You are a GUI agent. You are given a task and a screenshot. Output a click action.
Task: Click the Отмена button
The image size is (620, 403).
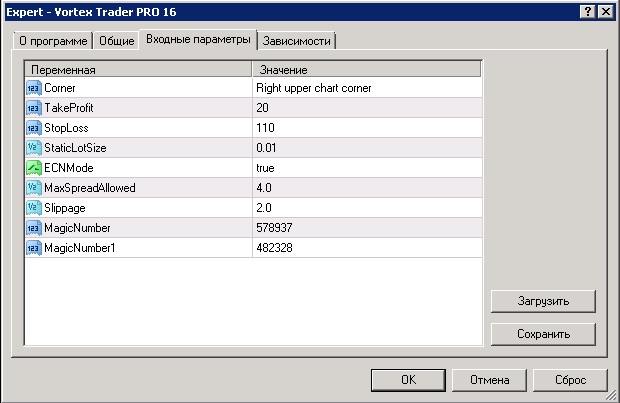click(490, 380)
